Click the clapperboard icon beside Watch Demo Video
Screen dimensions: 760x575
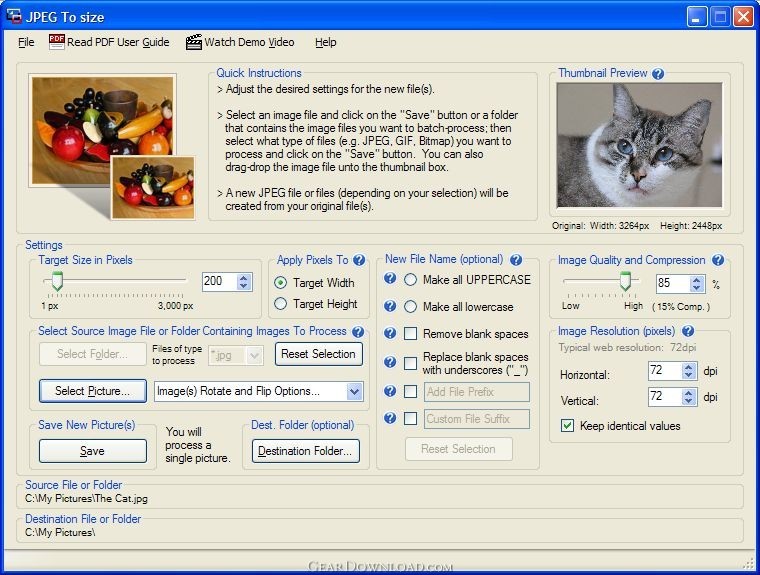193,42
